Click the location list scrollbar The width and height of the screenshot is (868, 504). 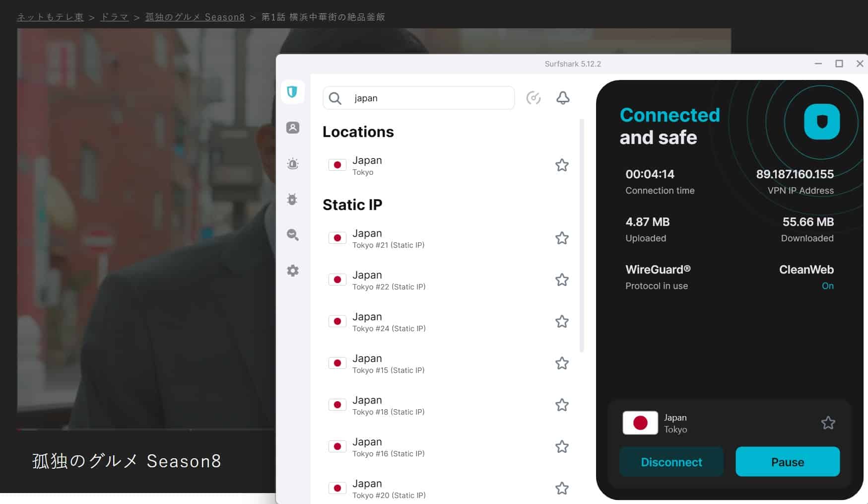[582, 235]
